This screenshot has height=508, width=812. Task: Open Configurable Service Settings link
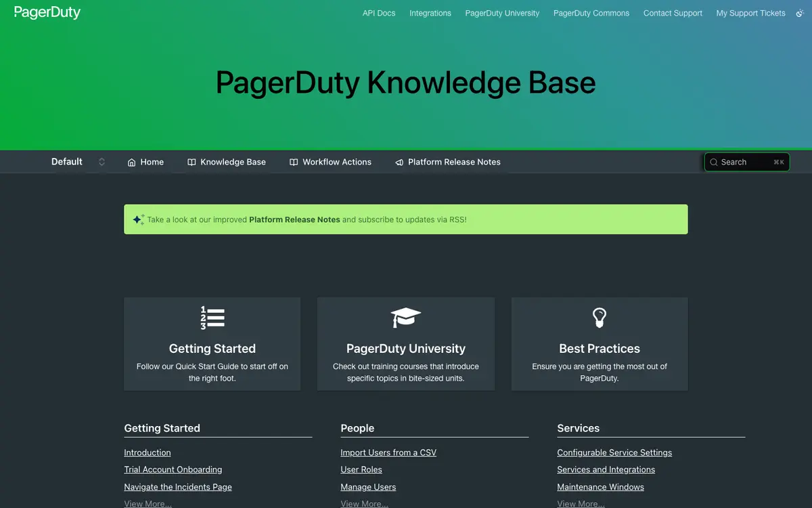(x=614, y=452)
